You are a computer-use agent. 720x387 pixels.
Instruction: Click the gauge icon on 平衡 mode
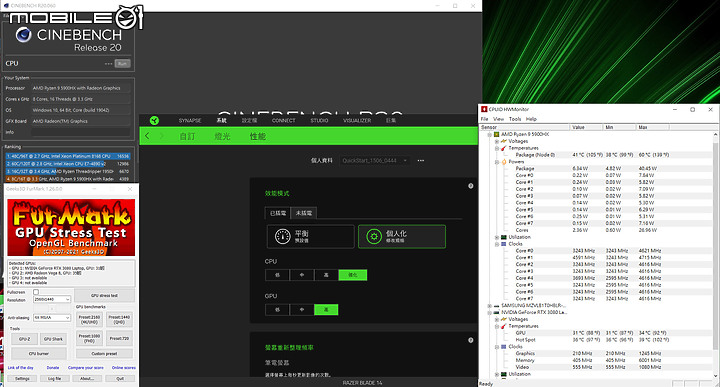click(282, 236)
